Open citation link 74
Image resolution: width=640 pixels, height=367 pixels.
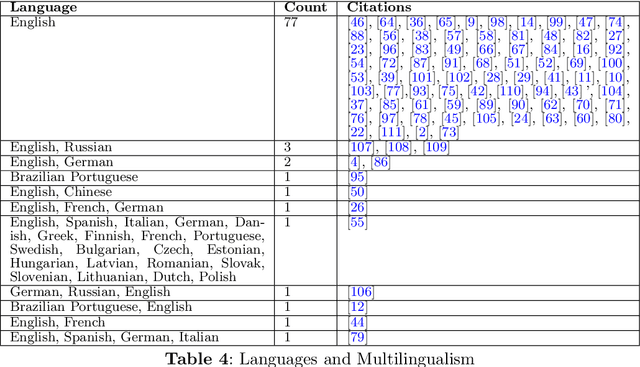(615, 22)
